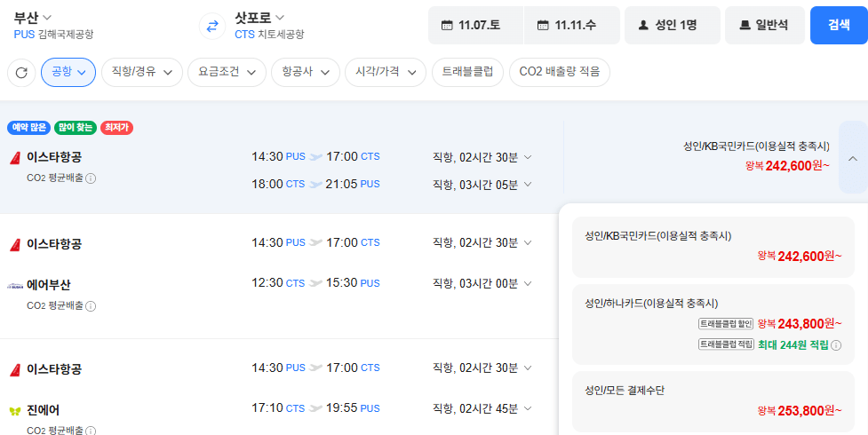
Task: Select 하나카드 fare 243,800원 option
Action: (x=713, y=324)
